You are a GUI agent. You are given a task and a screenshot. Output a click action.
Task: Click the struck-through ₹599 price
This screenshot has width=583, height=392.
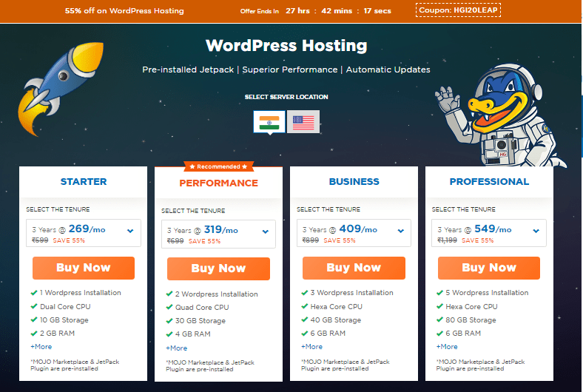tap(40, 240)
